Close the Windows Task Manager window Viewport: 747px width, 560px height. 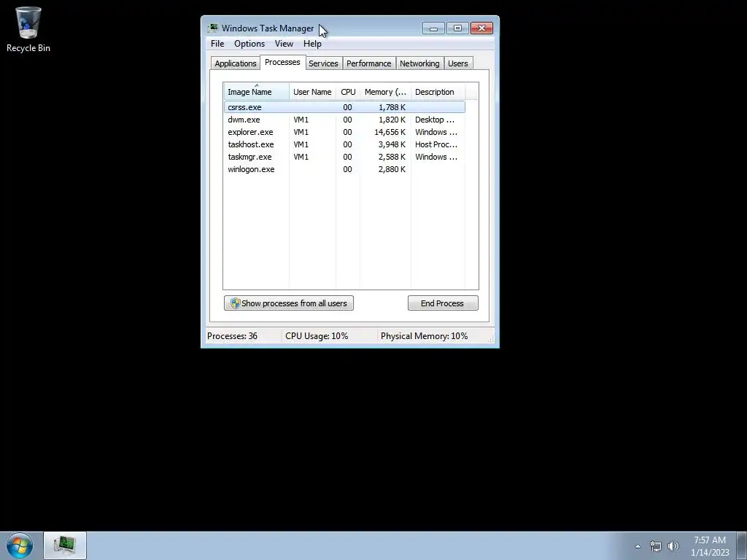(481, 28)
